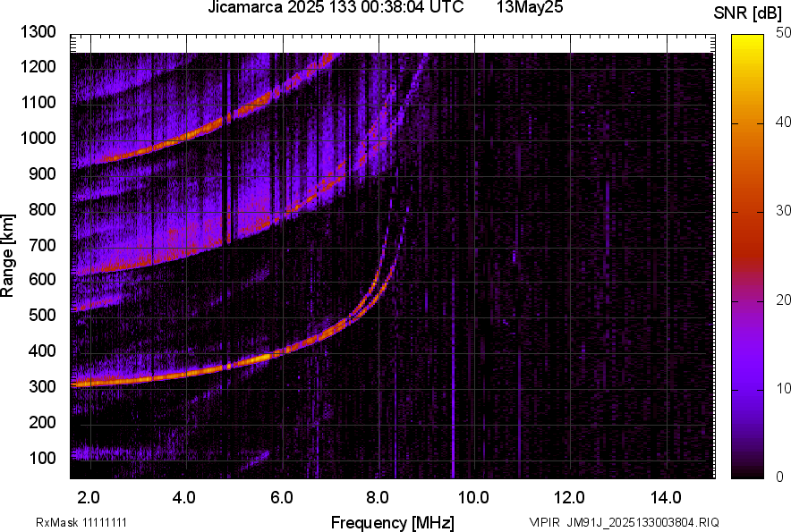Image resolution: width=791 pixels, height=532 pixels.
Task: Click the date label '13May25'
Action: 530,7
